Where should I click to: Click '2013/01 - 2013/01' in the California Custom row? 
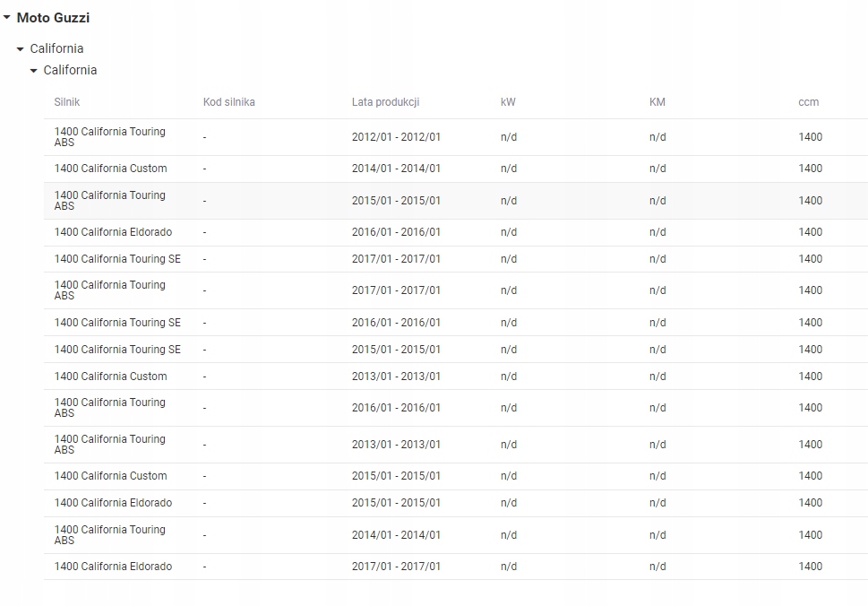tap(396, 377)
